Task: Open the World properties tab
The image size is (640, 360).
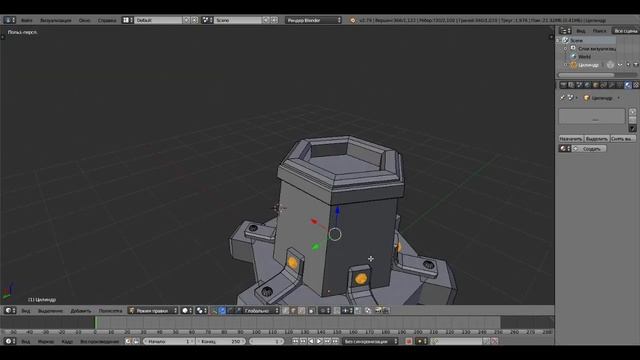Action: pos(588,85)
